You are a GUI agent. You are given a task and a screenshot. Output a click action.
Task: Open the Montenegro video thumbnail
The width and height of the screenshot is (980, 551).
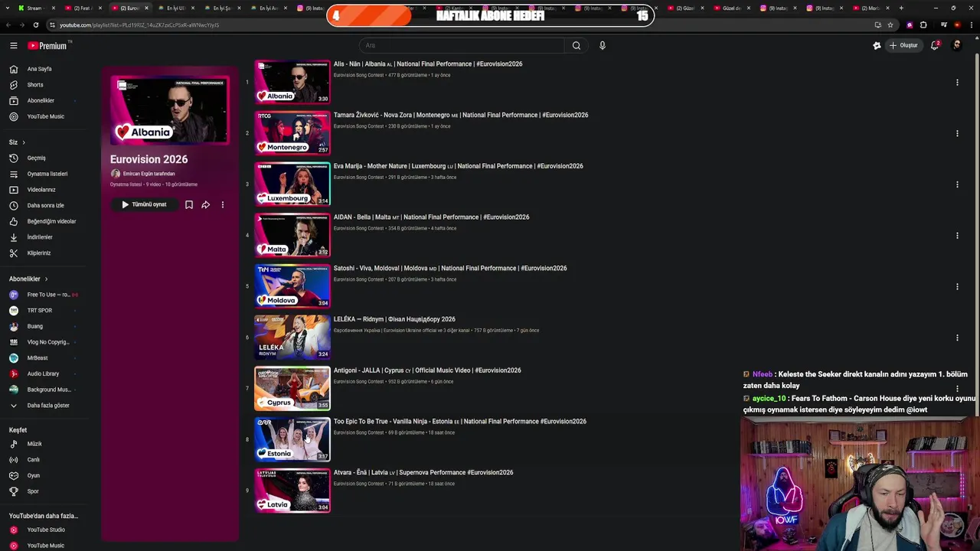tap(292, 133)
